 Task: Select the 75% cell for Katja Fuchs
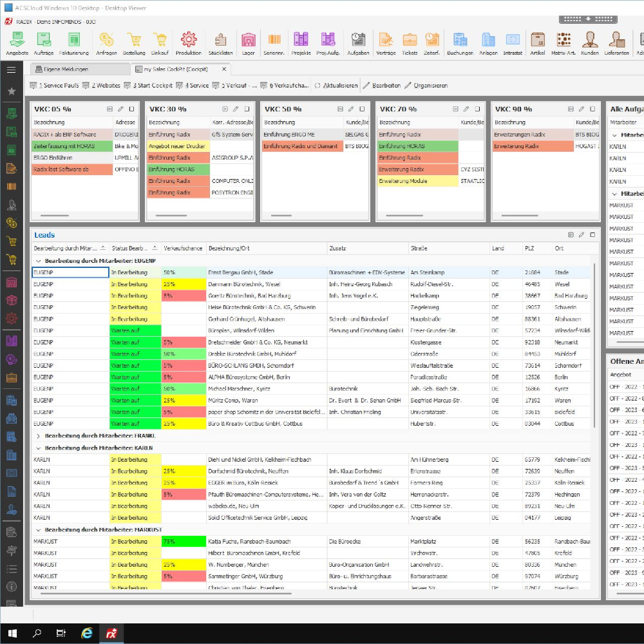pyautogui.click(x=184, y=542)
